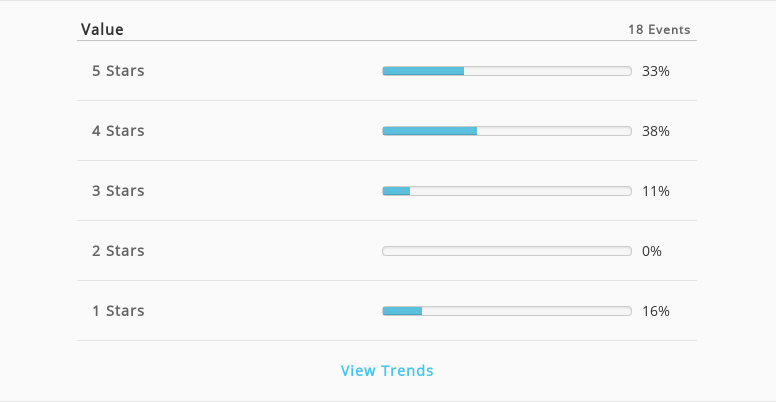Image resolution: width=776 pixels, height=402 pixels.
Task: Click the blue filled part of 4 Stars bar
Action: click(430, 131)
